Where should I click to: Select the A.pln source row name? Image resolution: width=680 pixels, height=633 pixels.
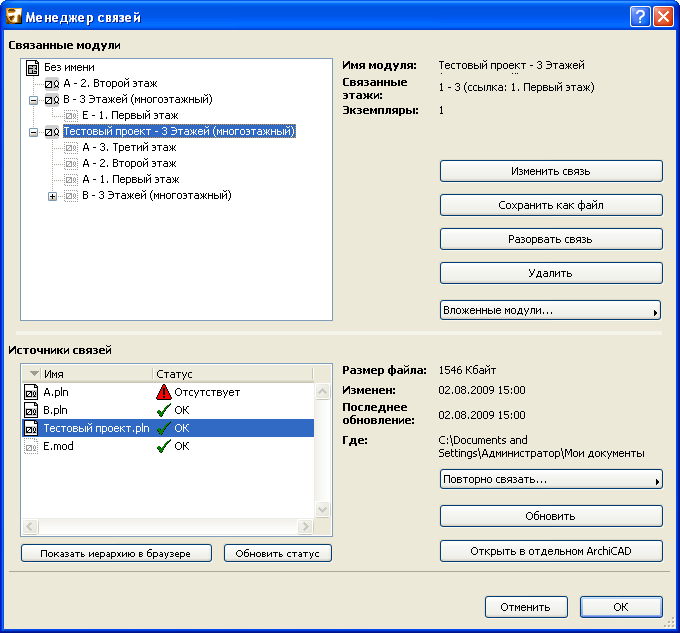pyautogui.click(x=56, y=392)
